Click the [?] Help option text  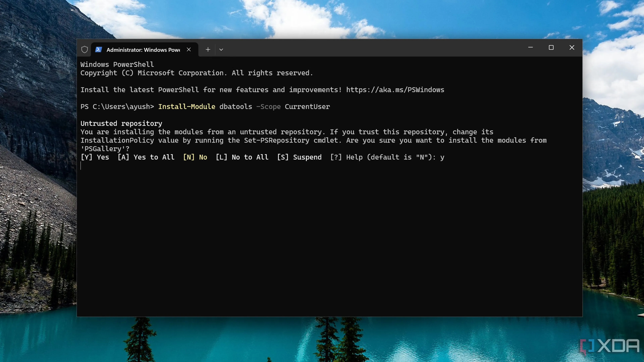tap(346, 157)
